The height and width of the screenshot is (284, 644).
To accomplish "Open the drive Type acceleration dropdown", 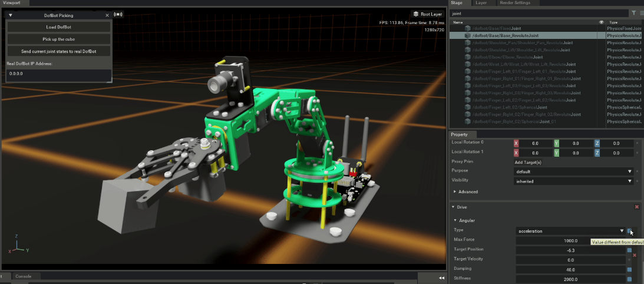I will point(570,231).
